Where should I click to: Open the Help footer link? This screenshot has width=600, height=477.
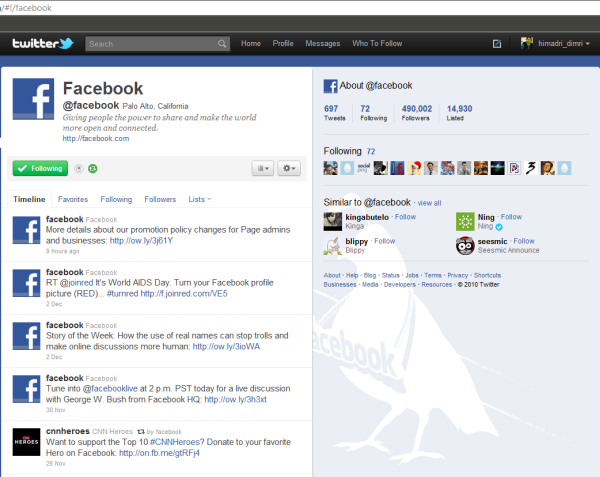[x=352, y=275]
